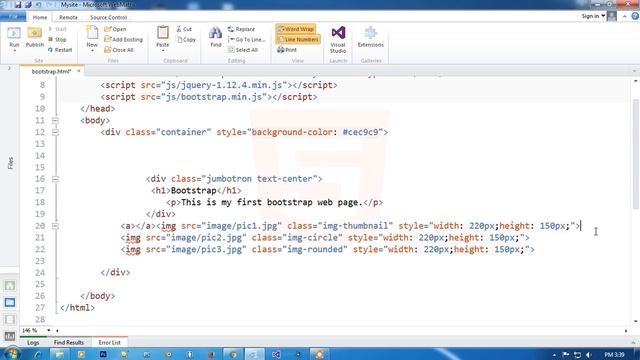Screen dimensions: 640x360
Task: Restart the site
Action: (x=60, y=50)
